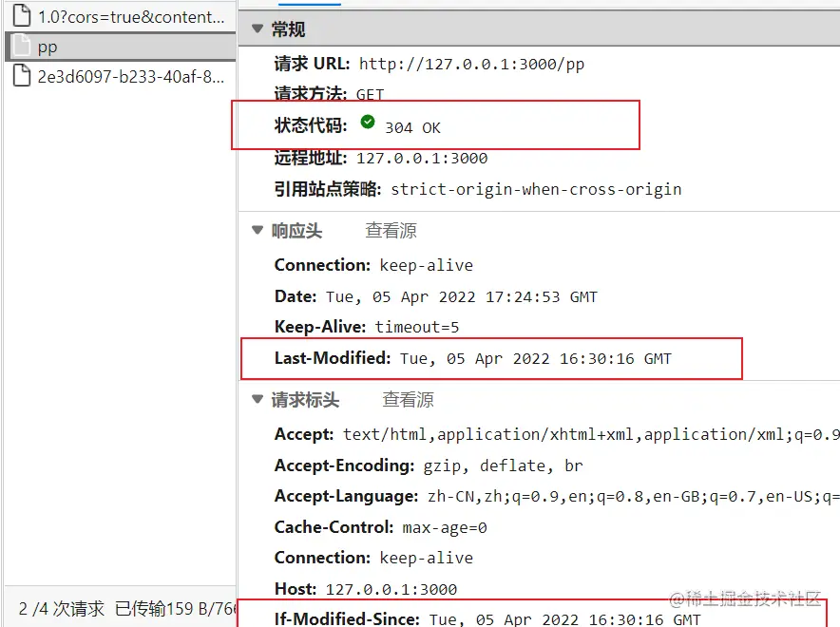840x627 pixels.
Task: Click the 引用站点策略 label
Action: click(327, 189)
